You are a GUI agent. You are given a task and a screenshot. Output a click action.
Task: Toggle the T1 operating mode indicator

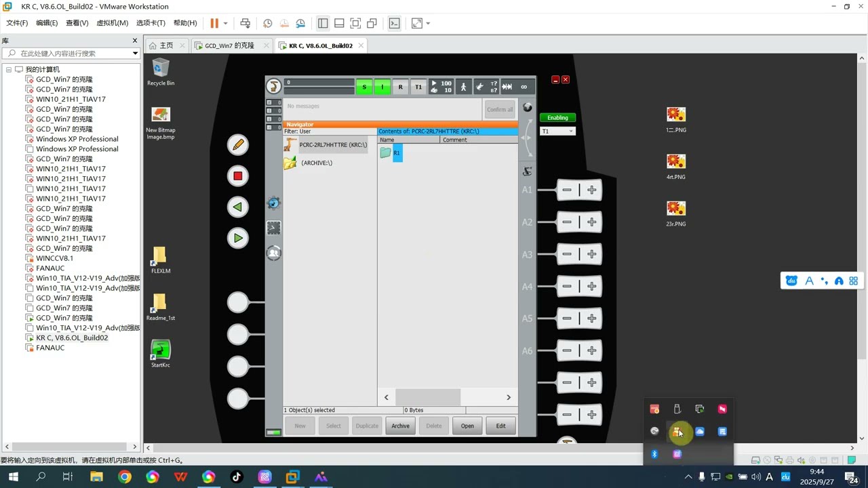tap(418, 87)
